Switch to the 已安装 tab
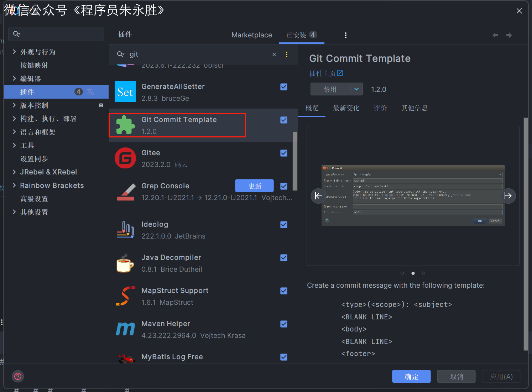 [x=301, y=35]
